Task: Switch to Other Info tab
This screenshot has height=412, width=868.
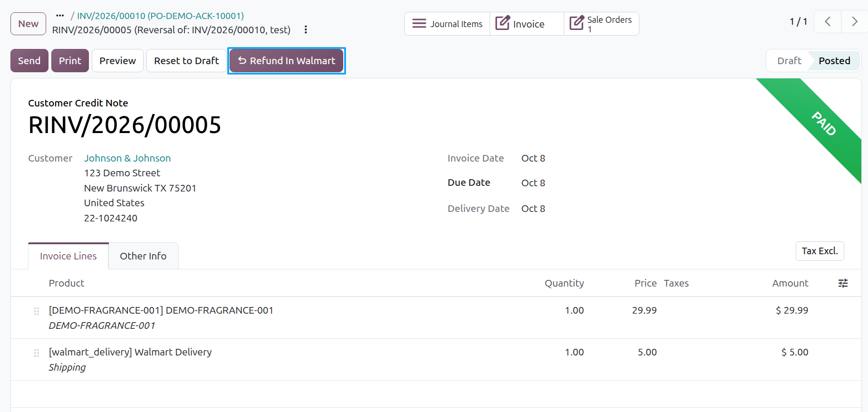Action: (x=143, y=256)
